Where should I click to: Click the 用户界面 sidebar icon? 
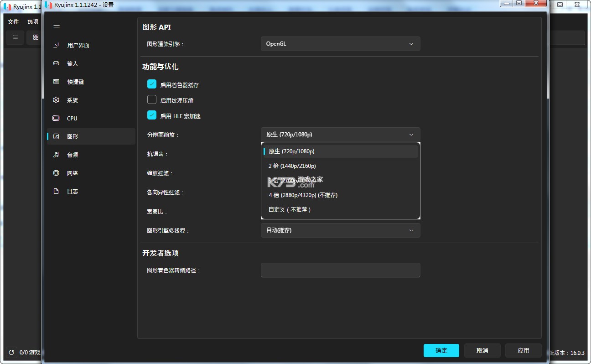pyautogui.click(x=56, y=45)
